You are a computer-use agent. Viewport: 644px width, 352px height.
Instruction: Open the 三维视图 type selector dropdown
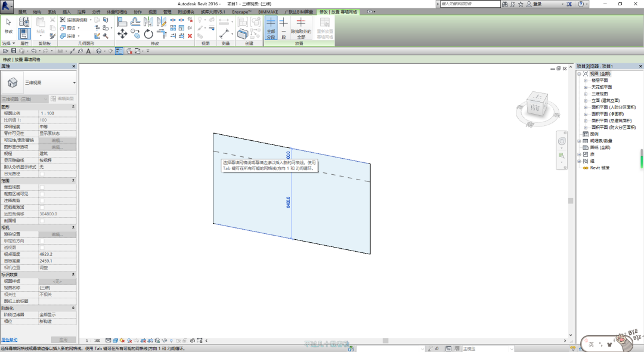[x=75, y=82]
